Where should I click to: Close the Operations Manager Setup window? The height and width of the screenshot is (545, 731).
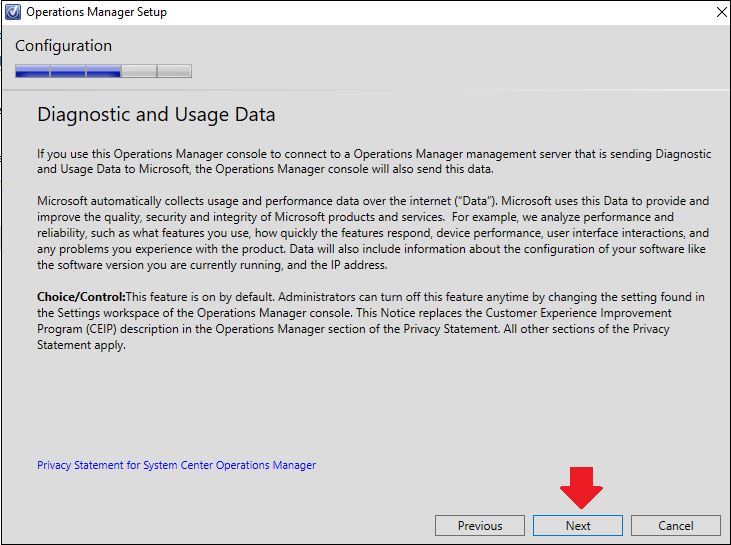[721, 12]
